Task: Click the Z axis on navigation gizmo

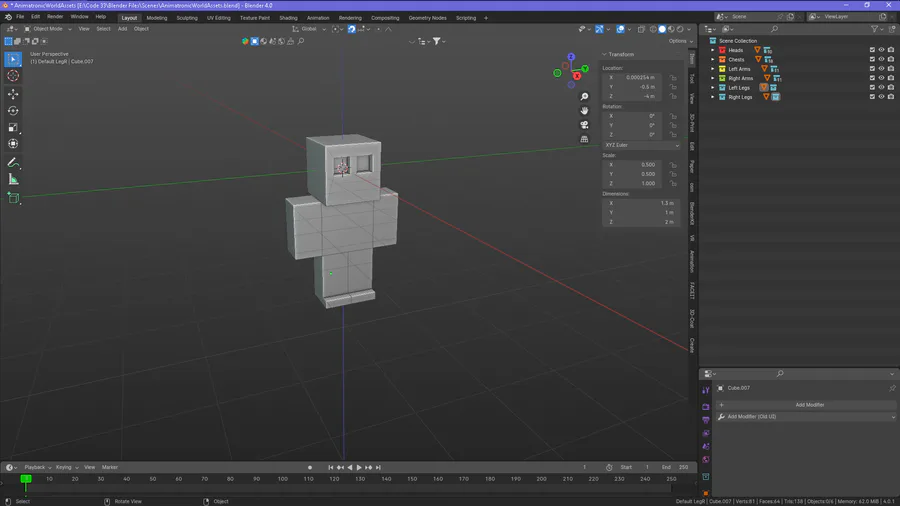Action: (x=571, y=57)
